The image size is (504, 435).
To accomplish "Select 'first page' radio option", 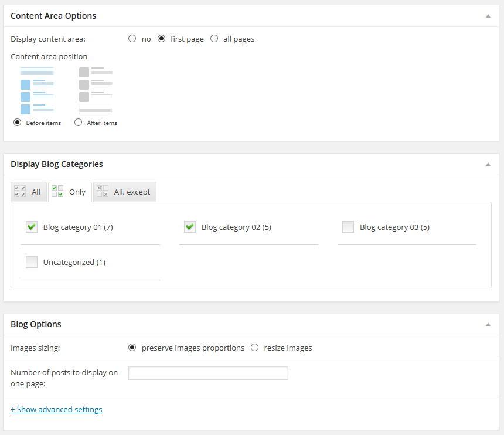I will [162, 39].
